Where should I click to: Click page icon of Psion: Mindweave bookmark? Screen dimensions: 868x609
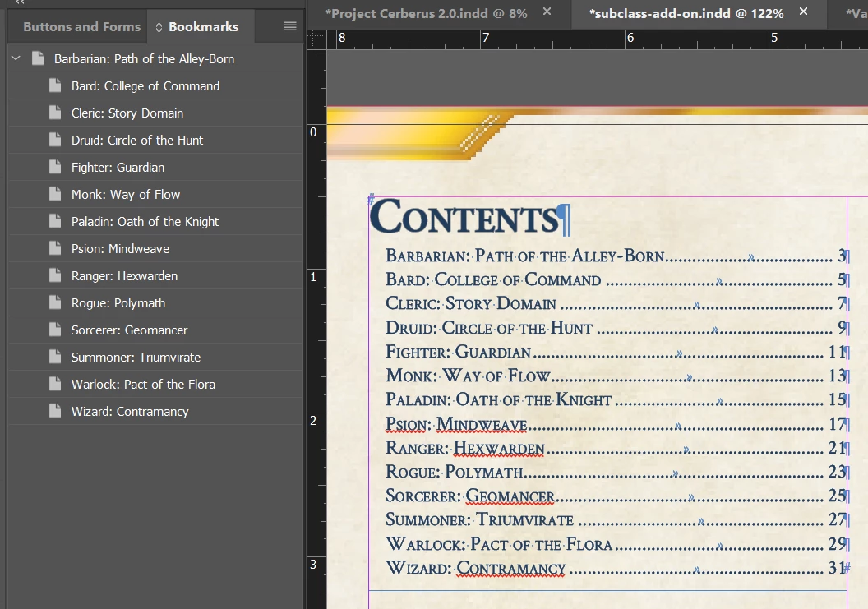click(x=55, y=248)
